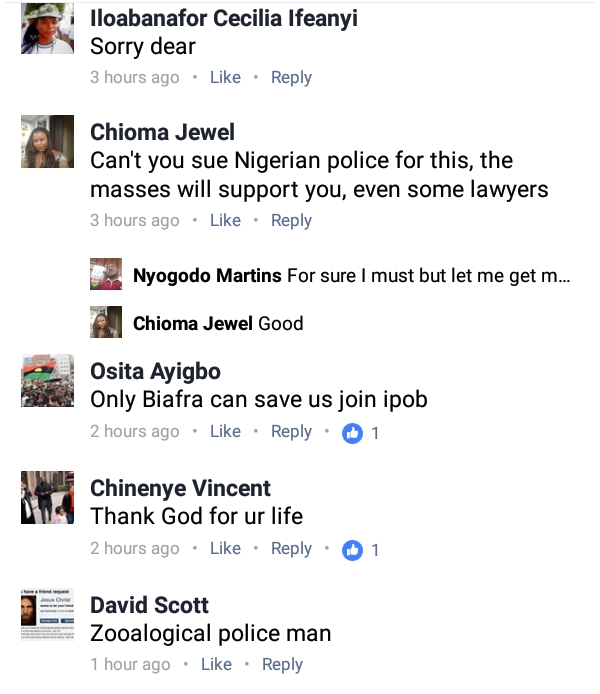Open David Scott's profile name link

[151, 604]
